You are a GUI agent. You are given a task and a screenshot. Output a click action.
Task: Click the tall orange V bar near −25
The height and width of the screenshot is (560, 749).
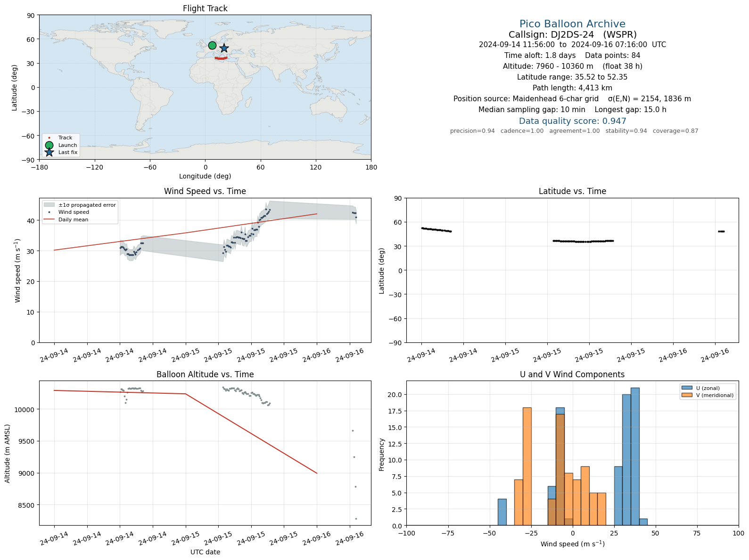[x=527, y=466]
